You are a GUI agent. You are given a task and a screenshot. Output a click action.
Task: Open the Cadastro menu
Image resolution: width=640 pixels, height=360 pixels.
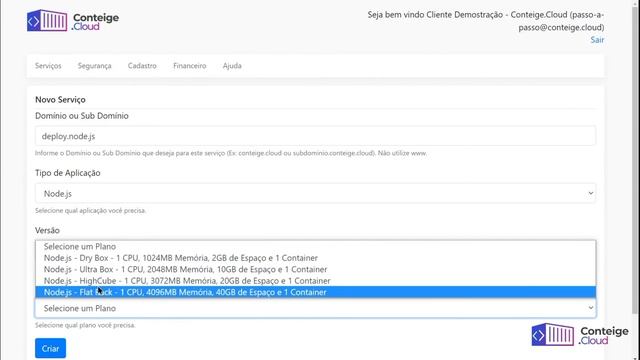[x=142, y=66]
